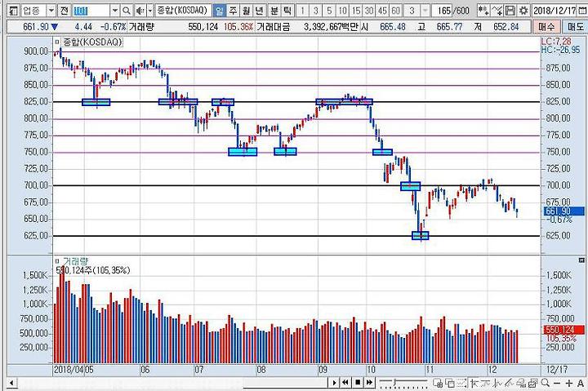This screenshot has height=391, width=588.
Task: Click the overlapping windows icon in bottom toolbar
Action: [x=450, y=383]
